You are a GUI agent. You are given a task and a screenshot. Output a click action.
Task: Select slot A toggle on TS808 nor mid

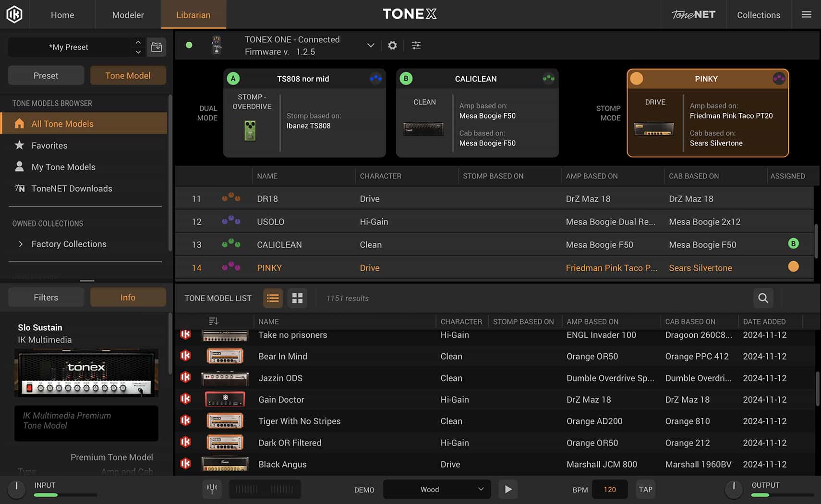click(x=233, y=78)
